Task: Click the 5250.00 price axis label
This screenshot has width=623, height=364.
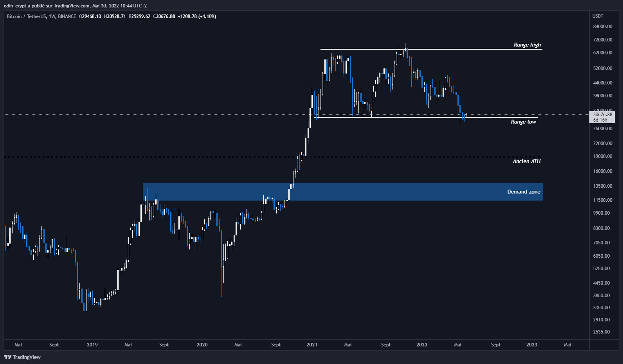Action: tap(601, 269)
